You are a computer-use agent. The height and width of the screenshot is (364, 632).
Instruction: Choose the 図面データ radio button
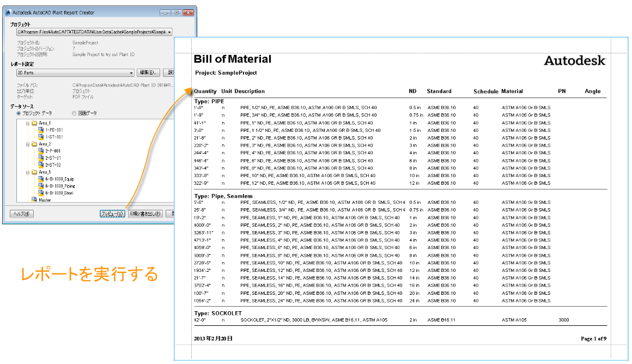click(74, 113)
